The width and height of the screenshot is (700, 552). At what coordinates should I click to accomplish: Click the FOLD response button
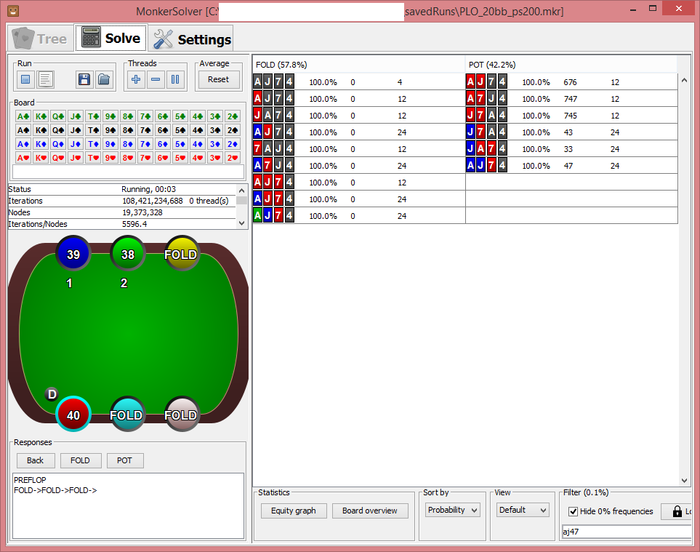coord(80,460)
